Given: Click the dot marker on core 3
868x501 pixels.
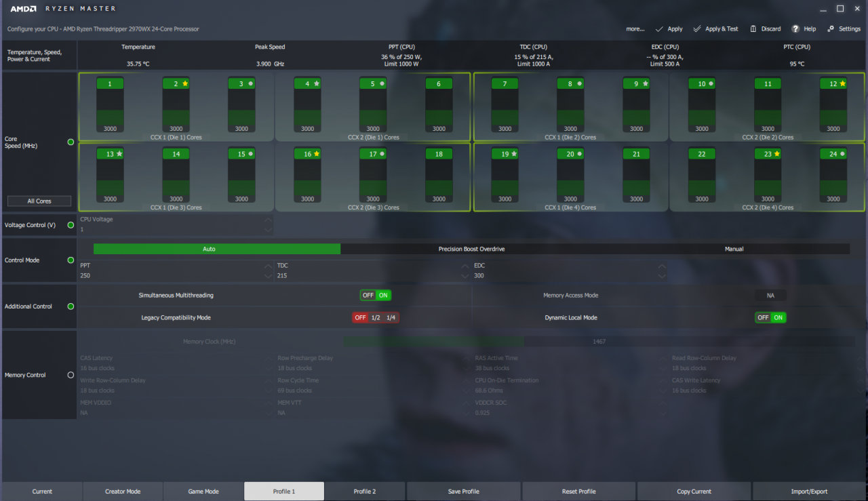Looking at the screenshot, I should coord(250,83).
